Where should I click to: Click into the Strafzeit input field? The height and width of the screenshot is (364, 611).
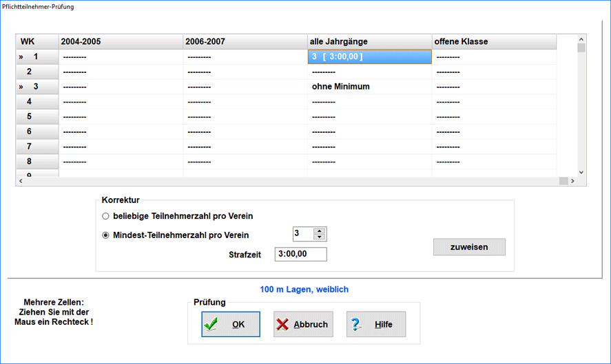(300, 255)
